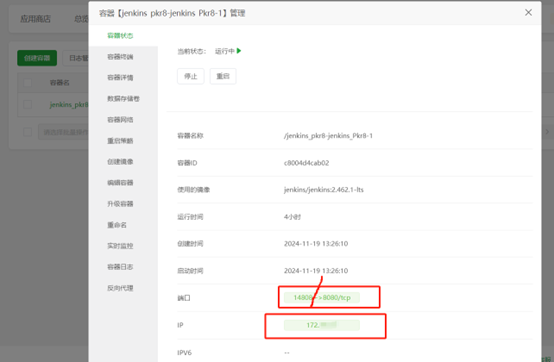Click the 创建时间 timestamp value
Screen dimensions: 554x362
click(316, 244)
